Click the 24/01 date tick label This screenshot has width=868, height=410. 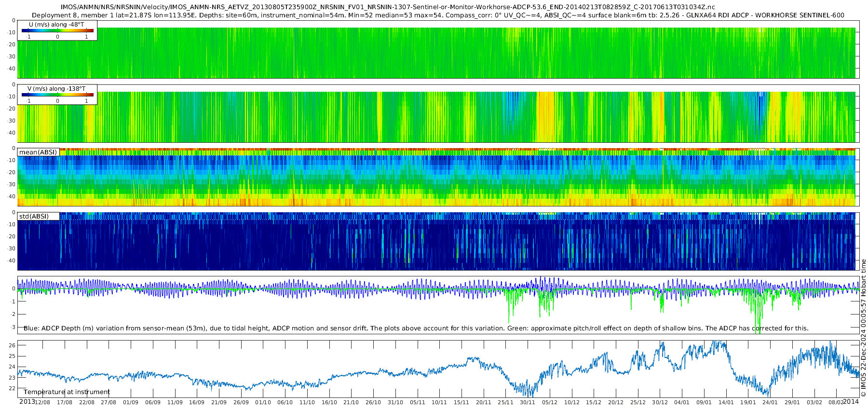(x=770, y=402)
